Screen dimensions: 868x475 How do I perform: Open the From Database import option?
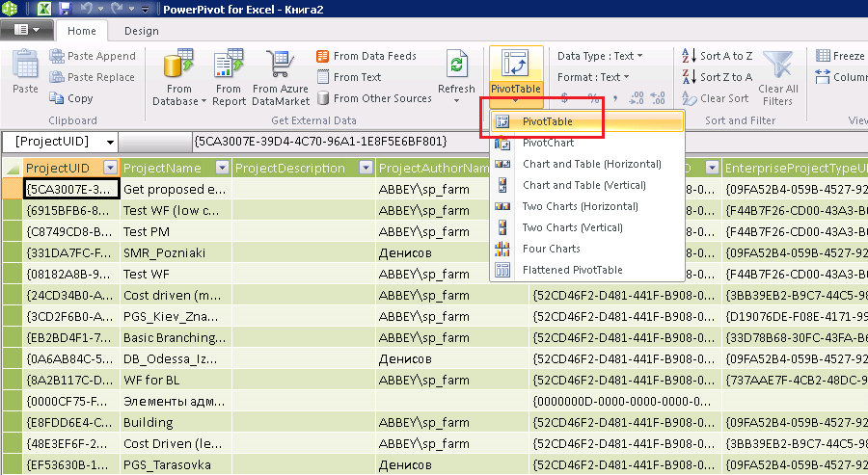[178, 77]
